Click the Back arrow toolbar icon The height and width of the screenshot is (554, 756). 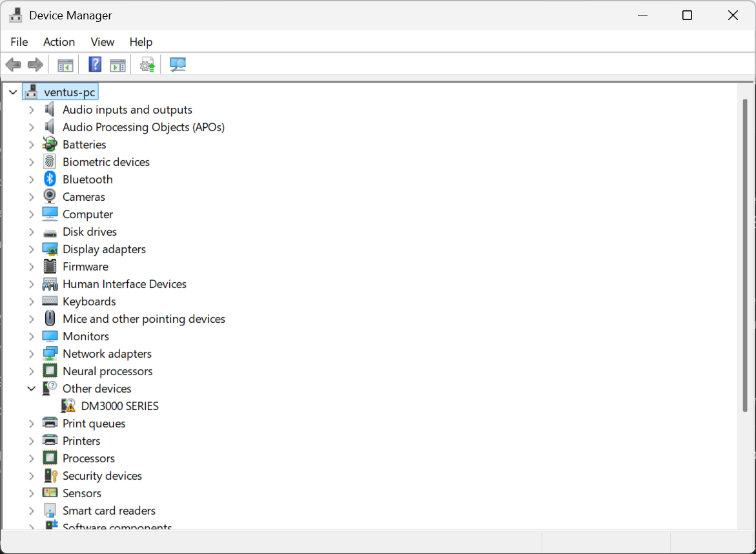14,64
